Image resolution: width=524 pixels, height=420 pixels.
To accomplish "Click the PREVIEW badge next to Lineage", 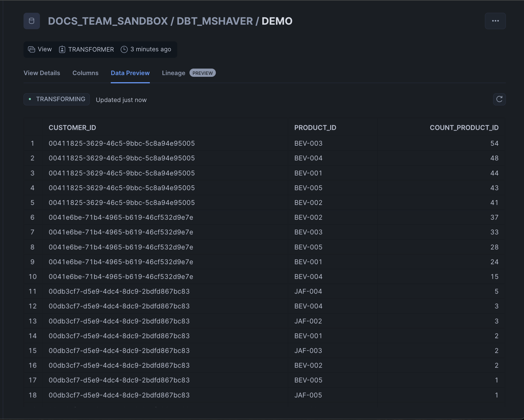I will 203,73.
